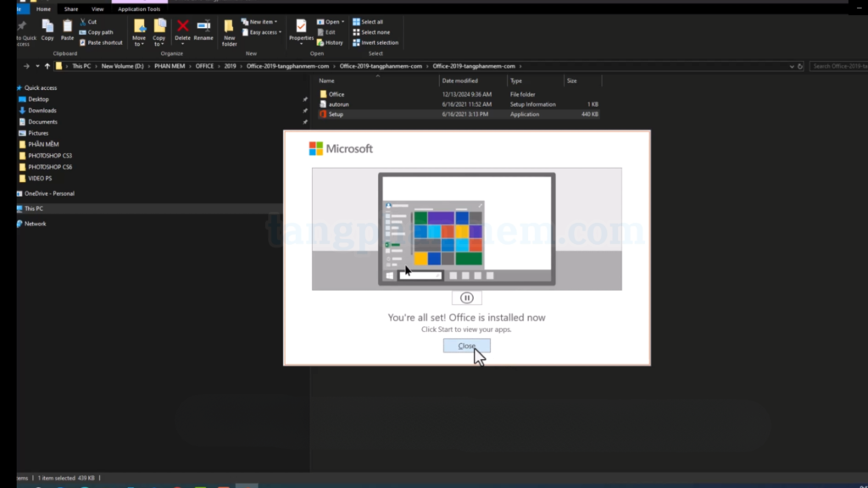Screen dimensions: 868x488
Task: Open PHOTOSHOP CS6 folder in sidebar
Action: (x=50, y=167)
